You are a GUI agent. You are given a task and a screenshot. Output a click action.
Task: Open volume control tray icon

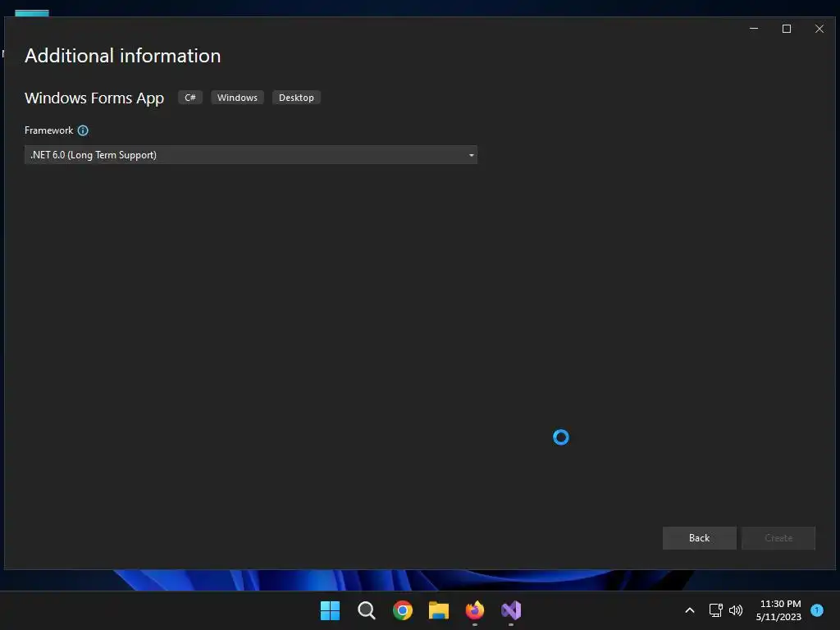point(736,610)
